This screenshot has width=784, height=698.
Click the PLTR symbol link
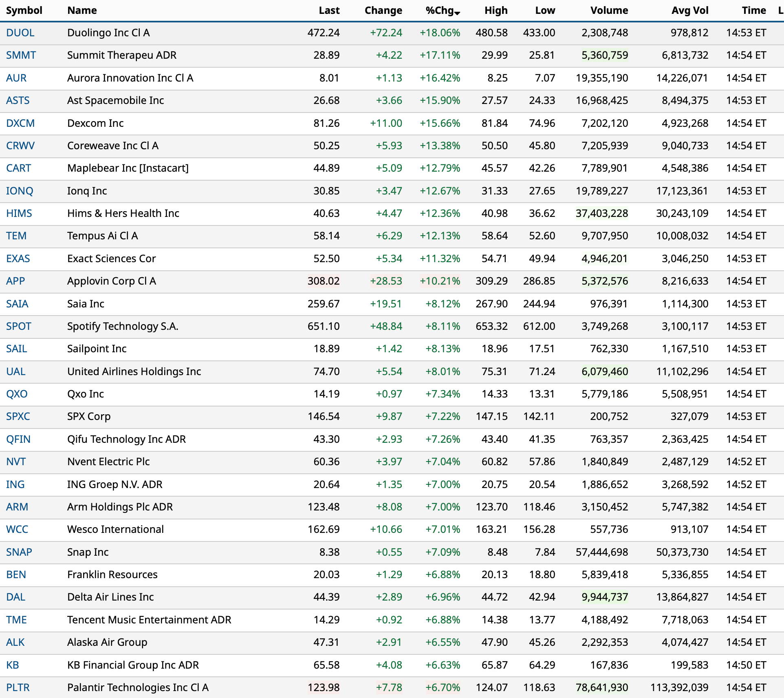18,687
